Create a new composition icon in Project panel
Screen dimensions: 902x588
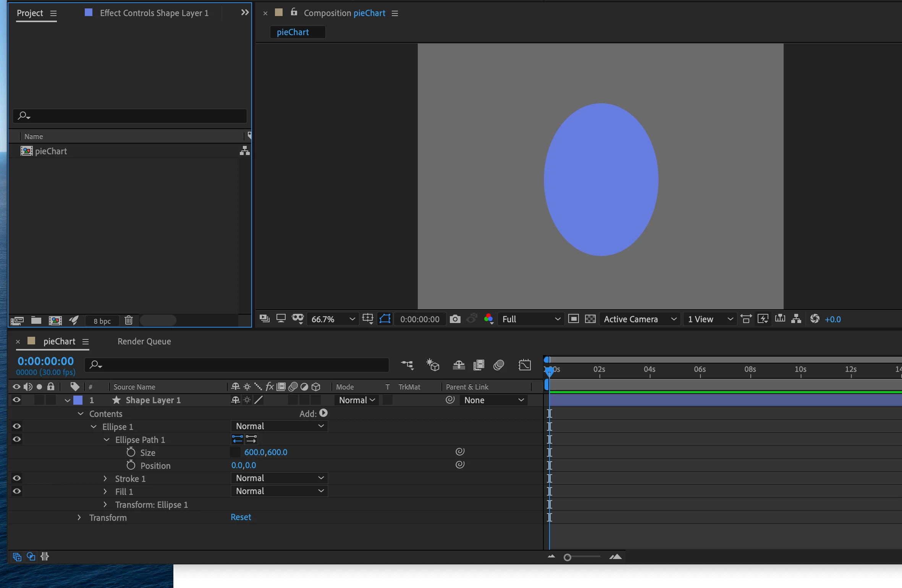[55, 321]
